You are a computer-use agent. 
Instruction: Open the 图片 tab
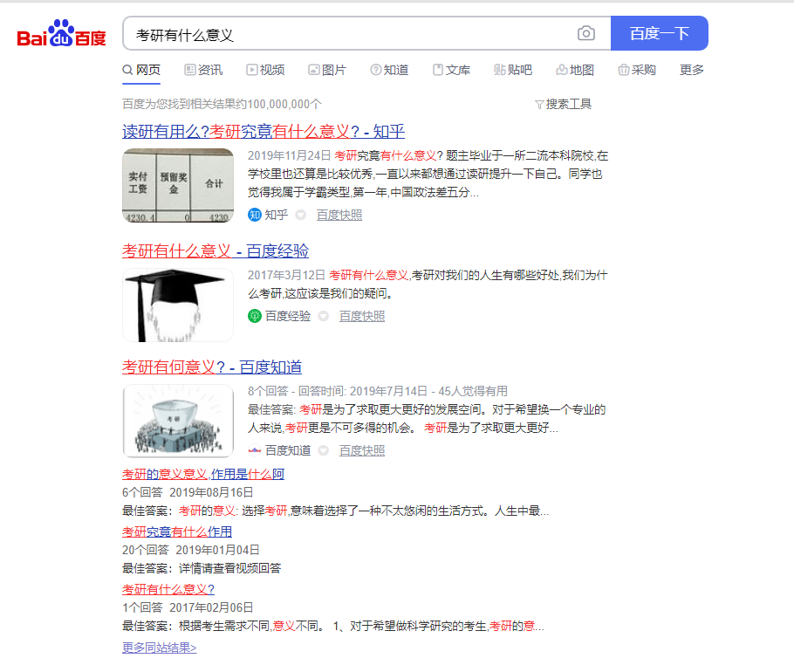click(x=327, y=70)
